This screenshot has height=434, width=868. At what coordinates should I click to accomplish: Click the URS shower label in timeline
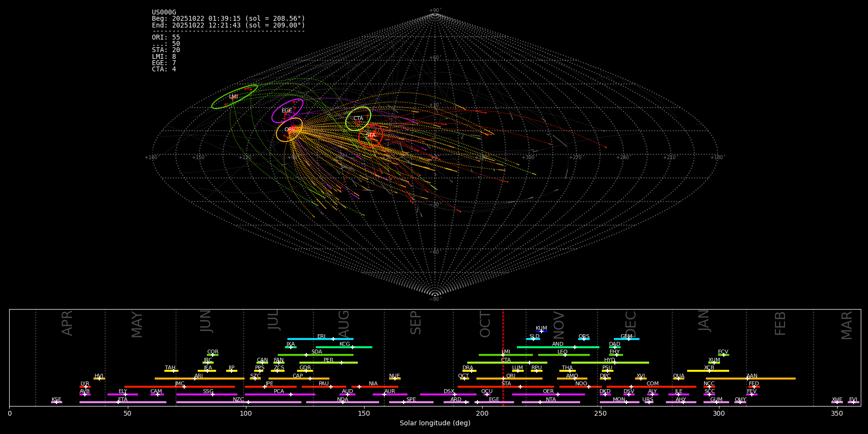click(648, 400)
